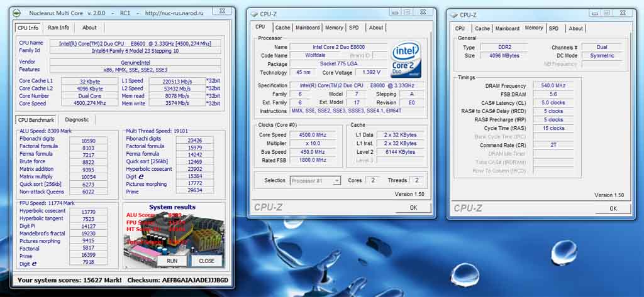Select the CPU Benchmark tab
Viewport: 644px width, 297px height.
(x=36, y=120)
